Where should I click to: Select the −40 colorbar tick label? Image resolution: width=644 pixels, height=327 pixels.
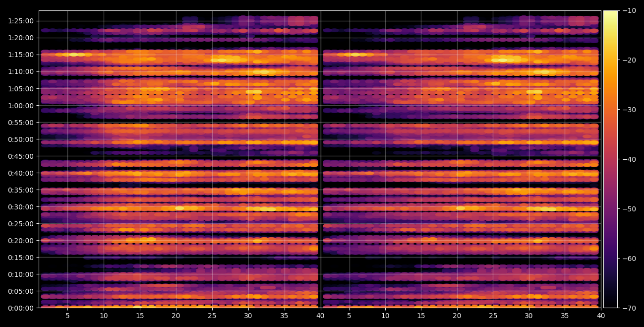click(x=629, y=159)
